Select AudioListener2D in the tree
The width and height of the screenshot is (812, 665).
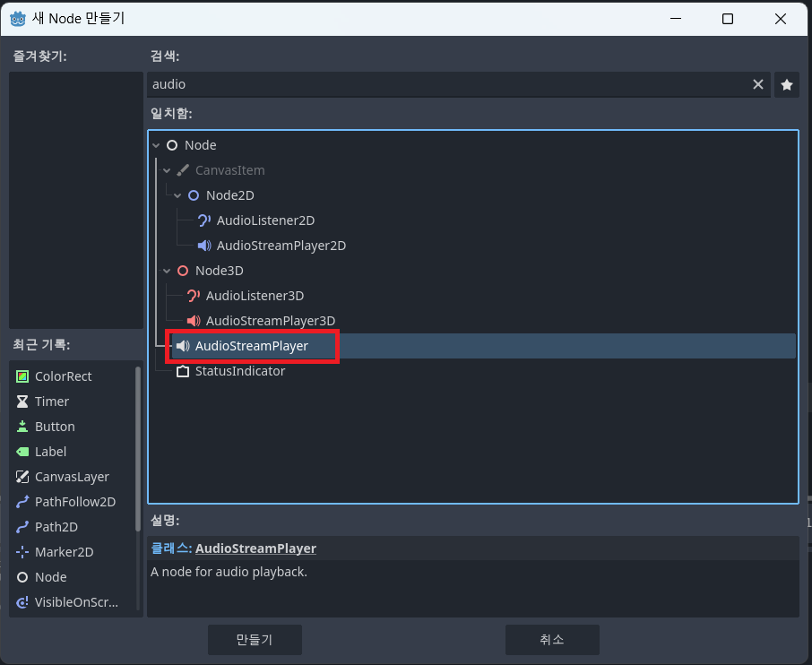265,220
